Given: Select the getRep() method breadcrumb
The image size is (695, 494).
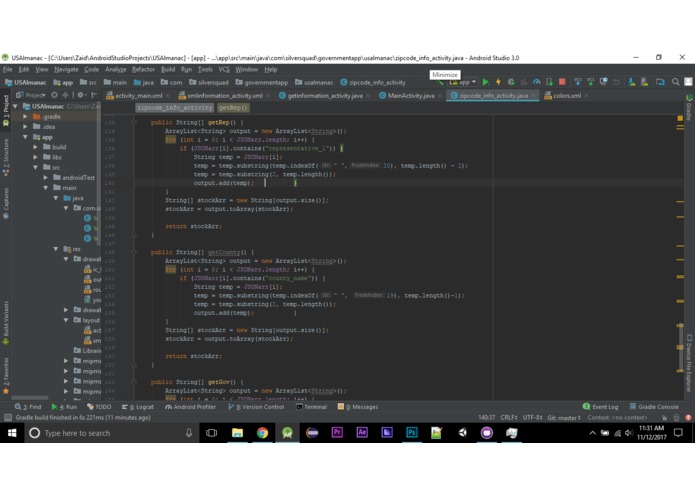Looking at the screenshot, I should coord(233,108).
